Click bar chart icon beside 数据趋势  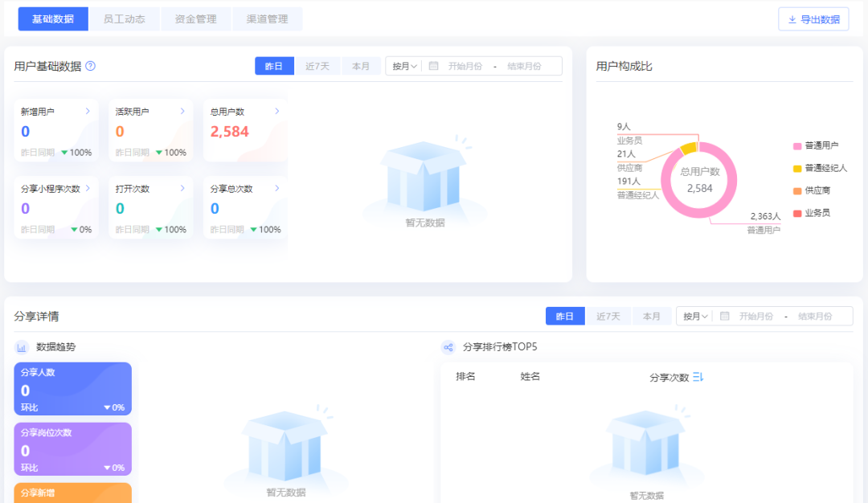[x=21, y=347]
